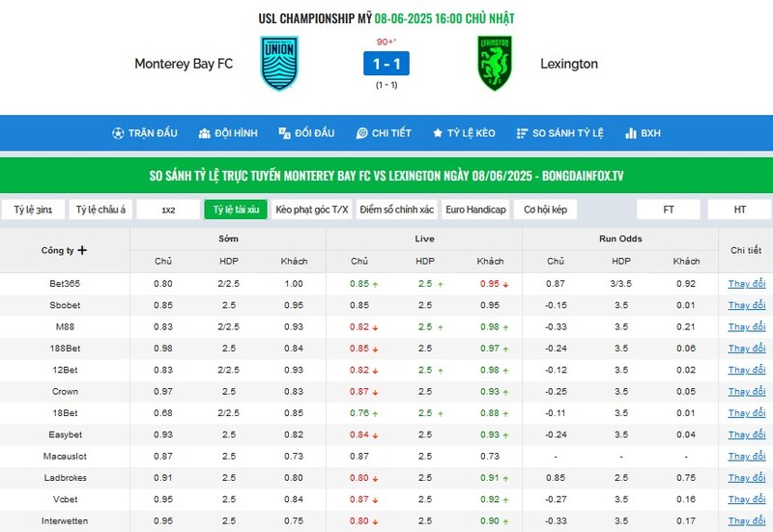The image size is (773, 532).
Task: Click Bet365 Run Odds HDP value 3/3.5
Action: [621, 284]
